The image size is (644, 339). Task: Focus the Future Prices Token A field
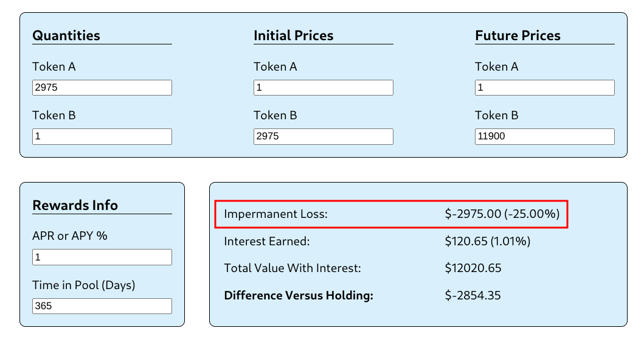pyautogui.click(x=544, y=88)
